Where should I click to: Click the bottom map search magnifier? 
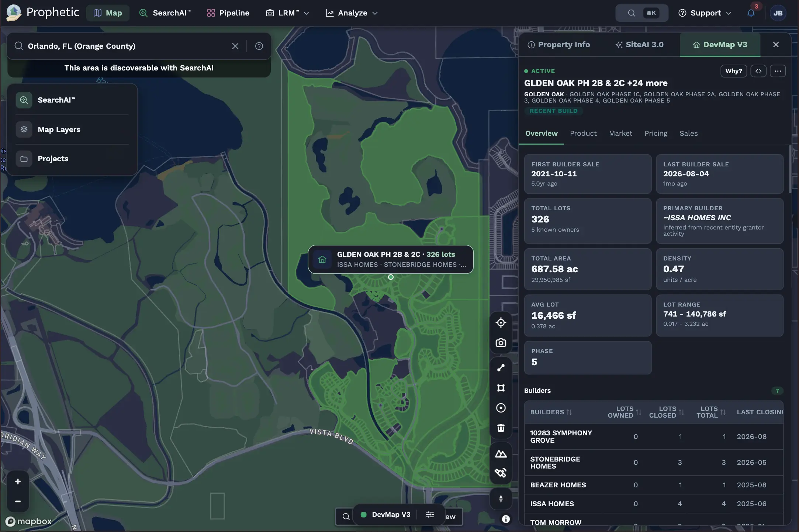[x=346, y=517]
